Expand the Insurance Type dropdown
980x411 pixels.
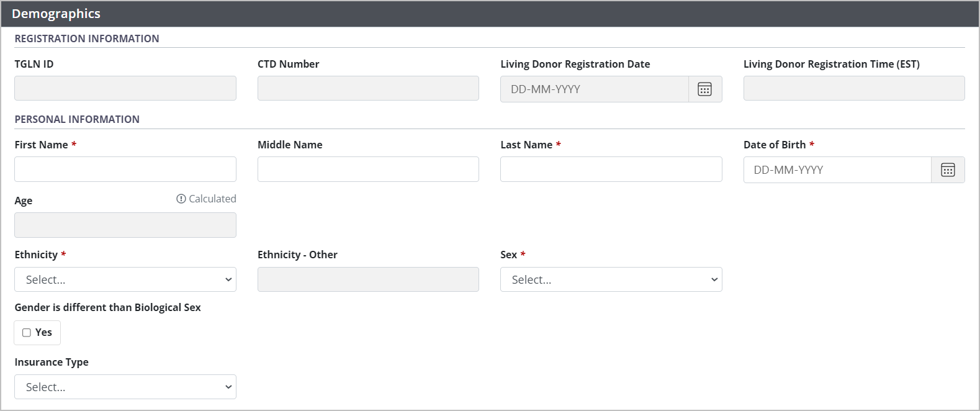pos(125,387)
